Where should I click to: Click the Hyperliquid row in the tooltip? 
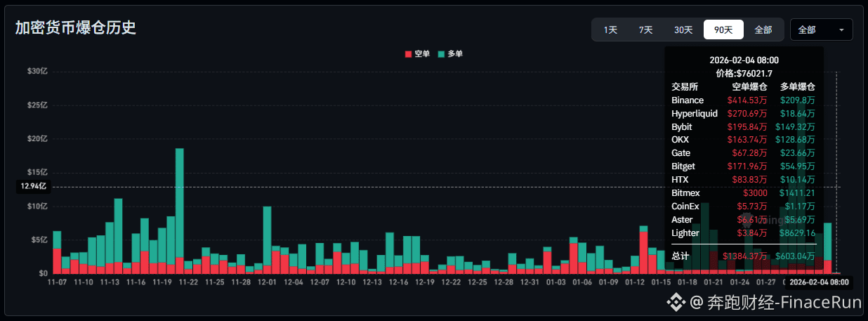(x=743, y=113)
